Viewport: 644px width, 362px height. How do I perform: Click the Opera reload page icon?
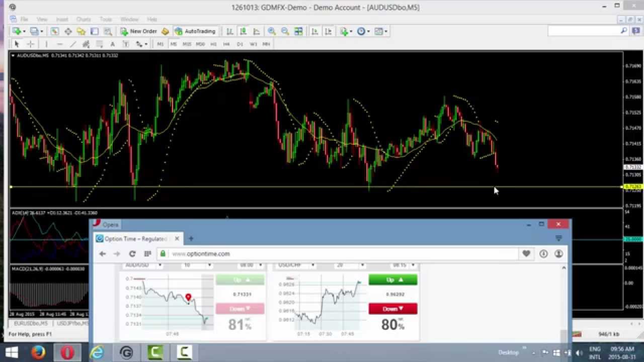[x=132, y=254]
